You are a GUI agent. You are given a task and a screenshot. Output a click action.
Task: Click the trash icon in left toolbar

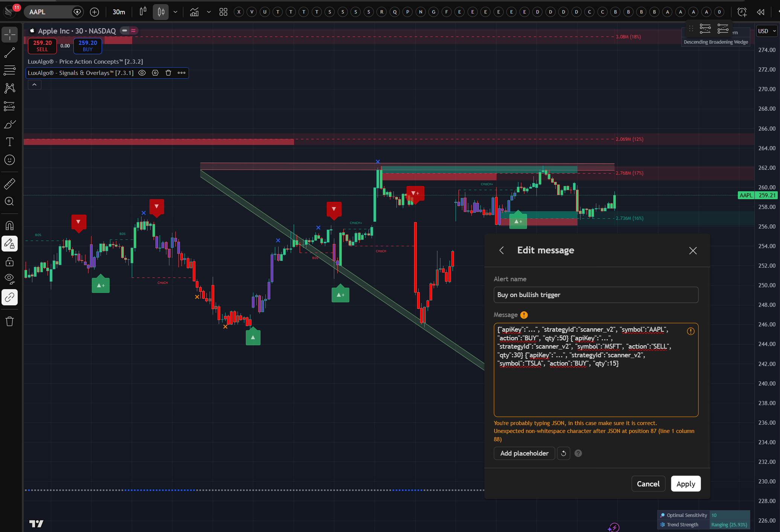10,321
